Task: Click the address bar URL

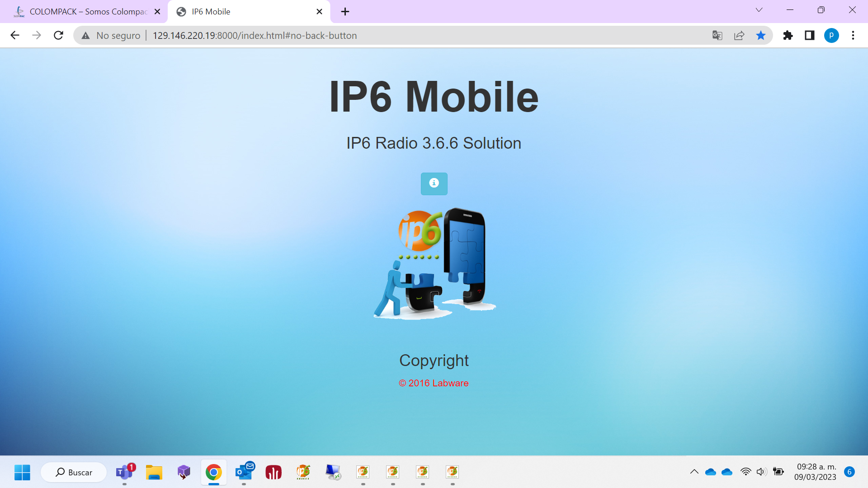Action: 255,35
